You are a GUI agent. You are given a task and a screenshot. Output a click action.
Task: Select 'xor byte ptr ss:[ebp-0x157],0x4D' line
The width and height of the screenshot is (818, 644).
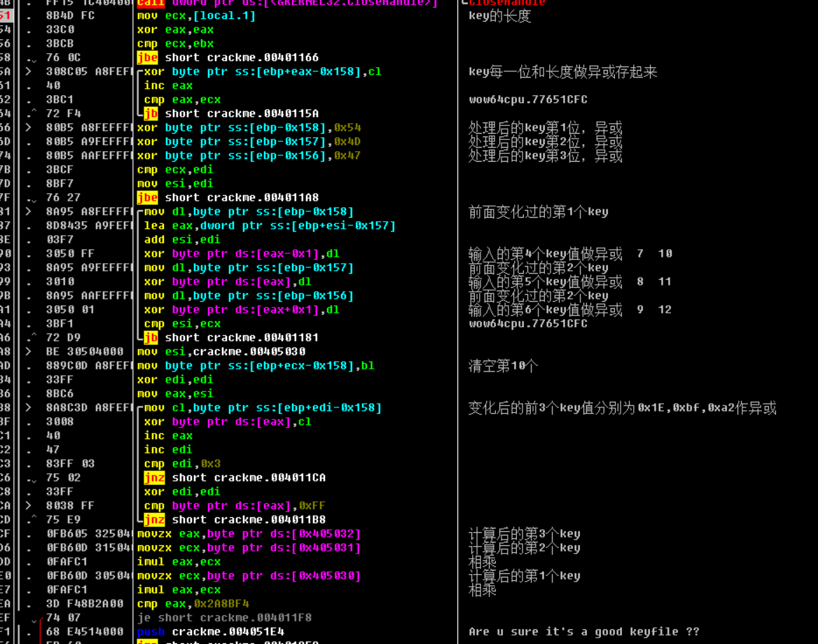point(249,142)
